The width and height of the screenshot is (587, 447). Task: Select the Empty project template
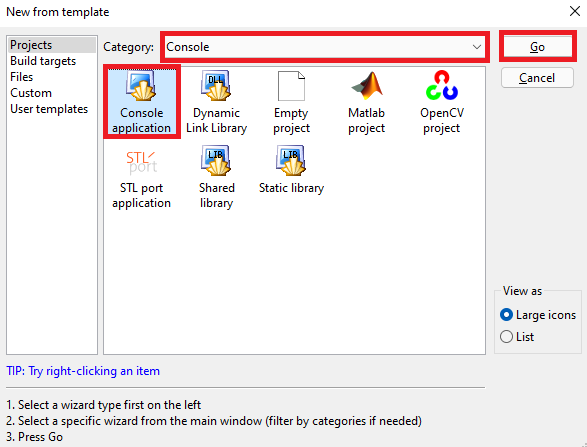click(x=291, y=102)
